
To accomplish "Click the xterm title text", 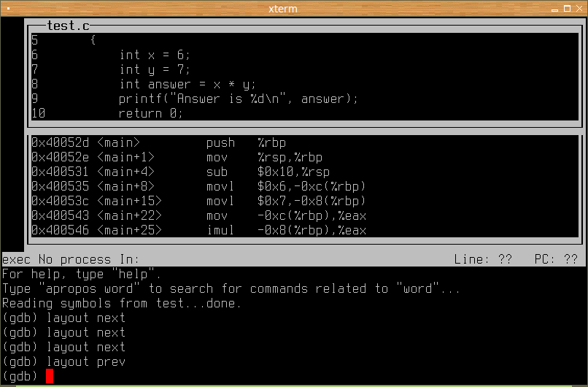I will coord(283,9).
